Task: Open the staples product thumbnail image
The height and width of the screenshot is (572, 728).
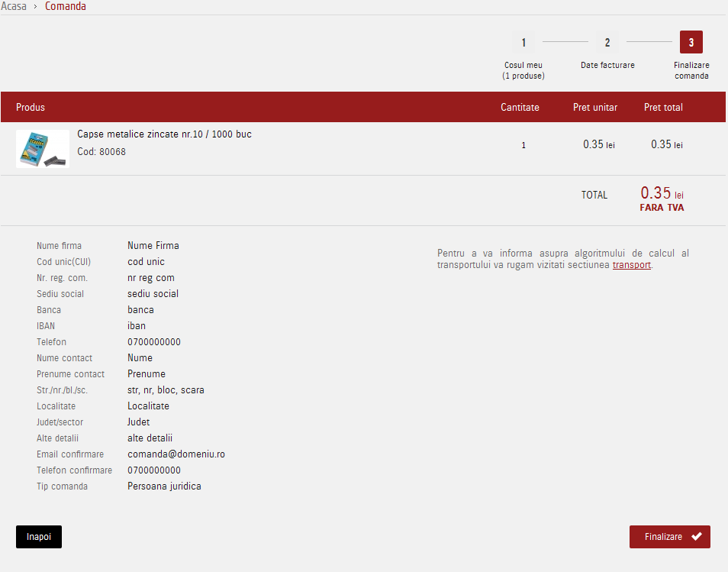Action: 43,149
